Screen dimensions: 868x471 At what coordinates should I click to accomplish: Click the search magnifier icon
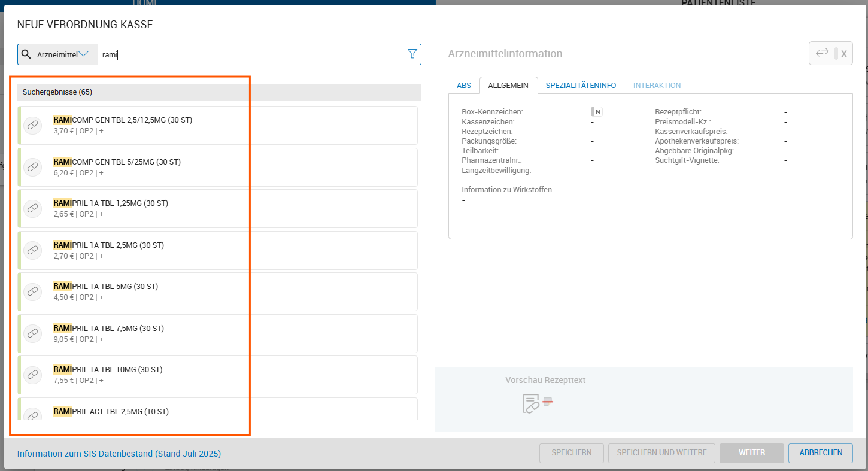[26, 54]
